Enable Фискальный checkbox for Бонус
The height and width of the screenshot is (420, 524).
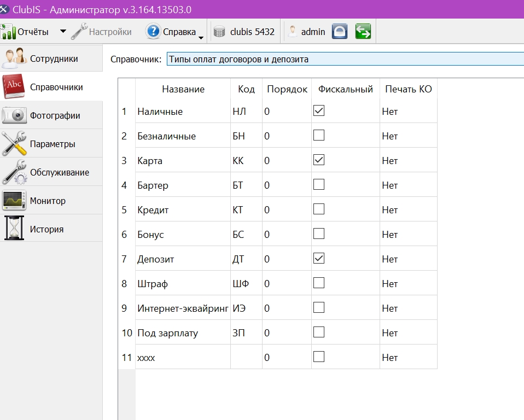[319, 234]
